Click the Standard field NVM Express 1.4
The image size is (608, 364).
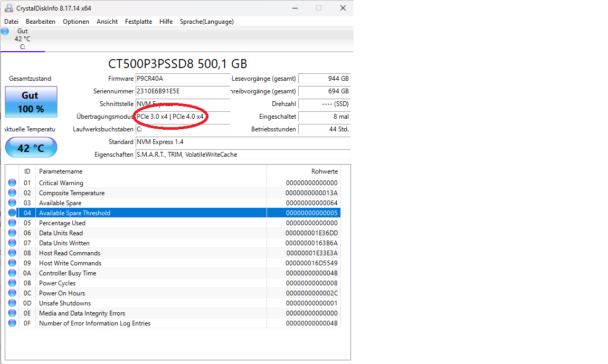pyautogui.click(x=243, y=142)
